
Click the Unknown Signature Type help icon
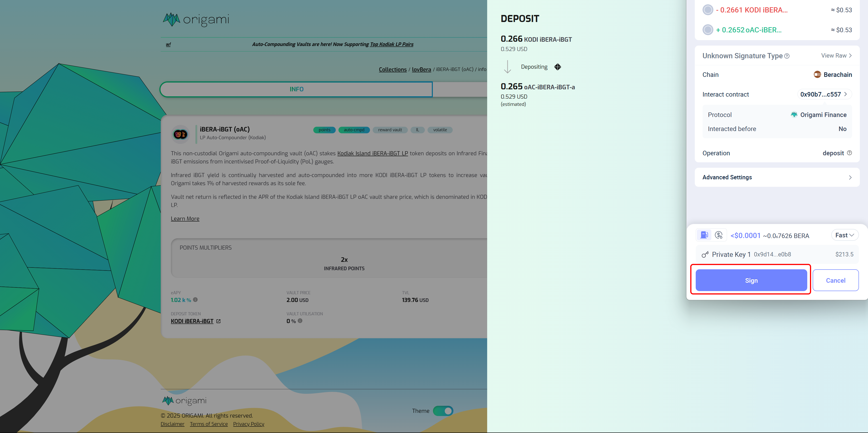[x=787, y=56]
